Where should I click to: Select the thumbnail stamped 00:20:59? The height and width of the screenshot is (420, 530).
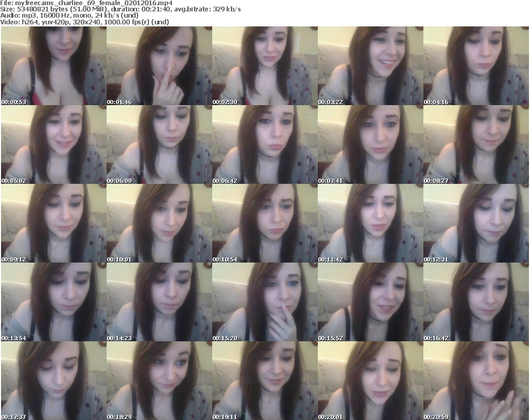pos(476,381)
